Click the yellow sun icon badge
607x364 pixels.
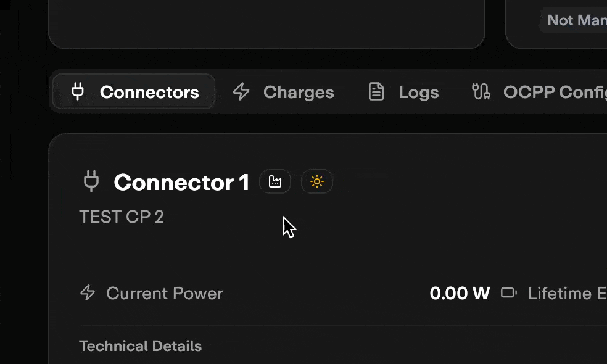point(317,182)
